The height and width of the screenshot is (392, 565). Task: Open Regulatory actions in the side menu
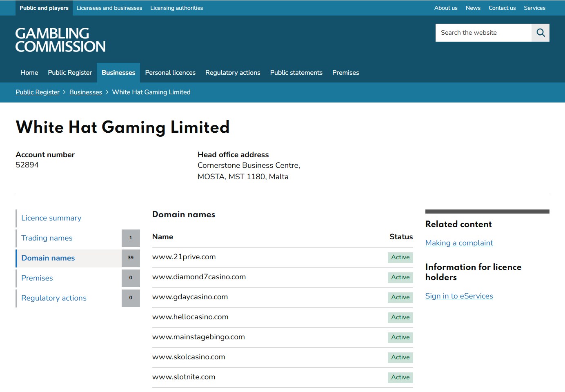coord(54,298)
